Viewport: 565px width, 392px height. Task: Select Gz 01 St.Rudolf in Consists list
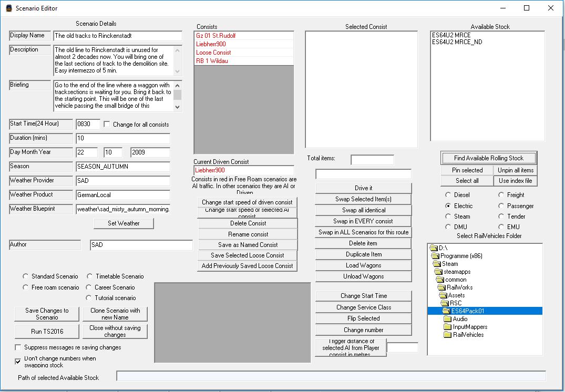(x=216, y=36)
